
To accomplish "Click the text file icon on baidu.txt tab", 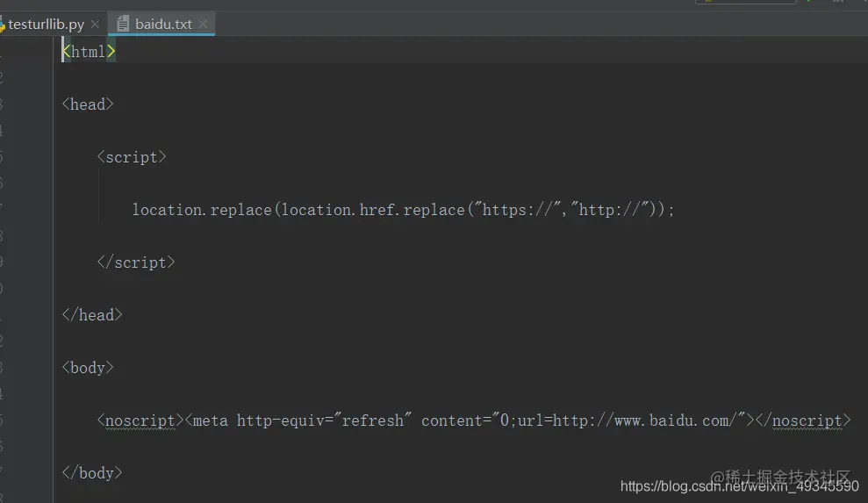I will tap(123, 24).
